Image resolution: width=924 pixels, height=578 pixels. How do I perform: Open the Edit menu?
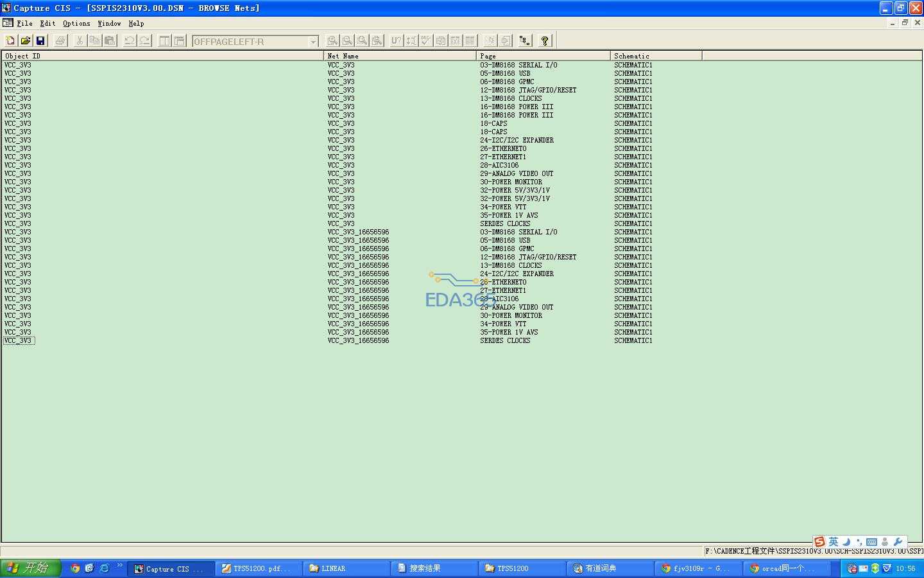click(47, 23)
